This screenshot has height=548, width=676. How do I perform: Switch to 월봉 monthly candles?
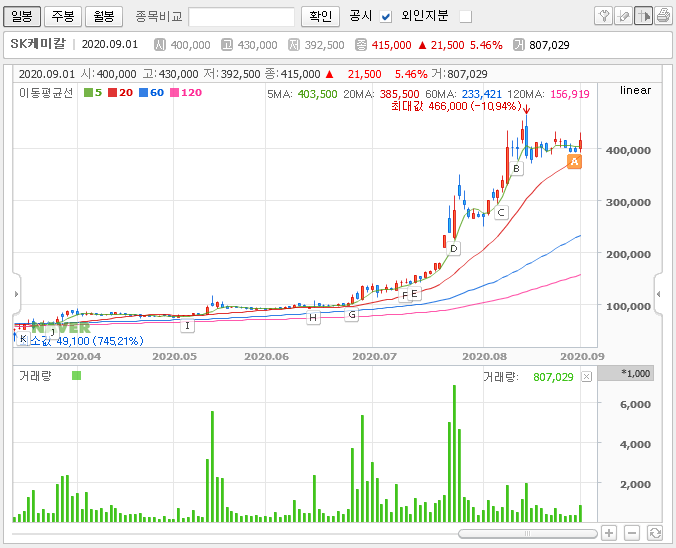click(104, 16)
